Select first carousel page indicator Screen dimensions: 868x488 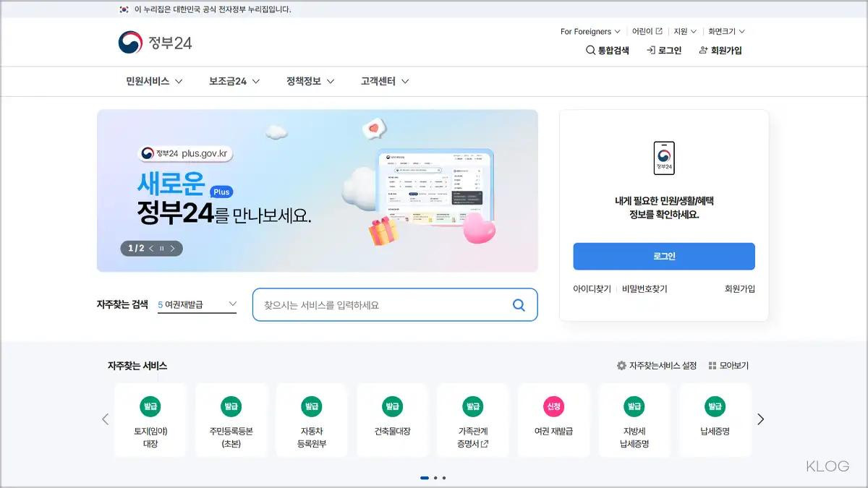(x=425, y=478)
